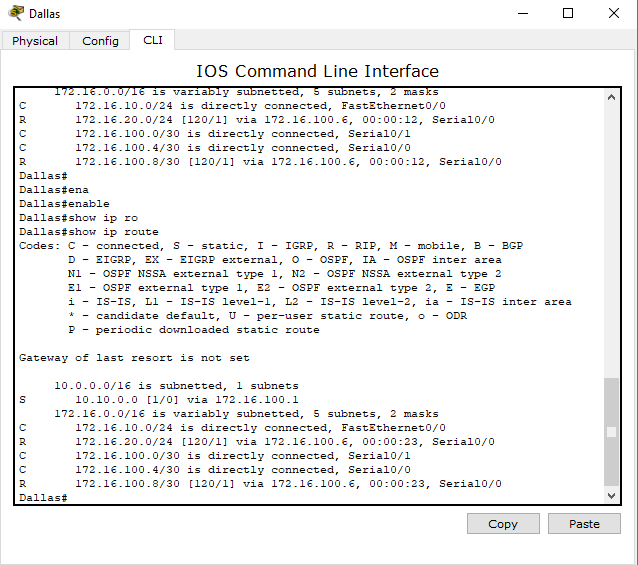
Task: Minimize the Dallas window
Action: pyautogui.click(x=521, y=13)
